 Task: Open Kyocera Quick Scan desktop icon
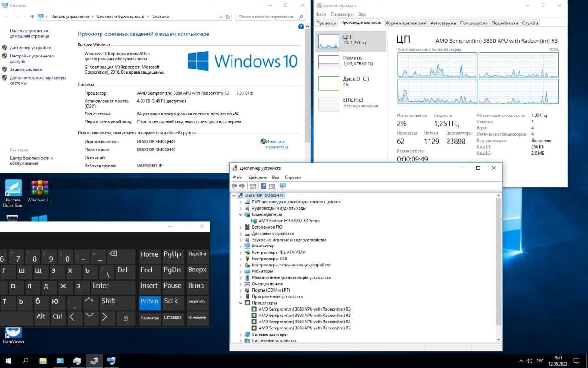tap(13, 193)
